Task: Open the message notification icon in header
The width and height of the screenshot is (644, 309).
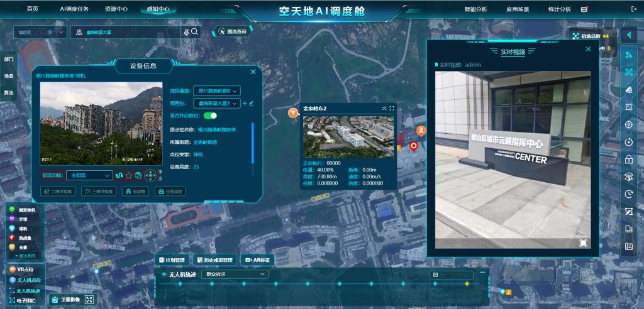Action: point(584,9)
